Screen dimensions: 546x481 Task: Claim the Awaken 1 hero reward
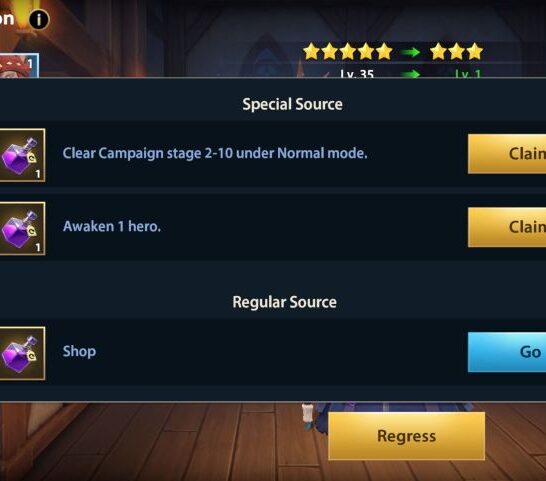(507, 227)
